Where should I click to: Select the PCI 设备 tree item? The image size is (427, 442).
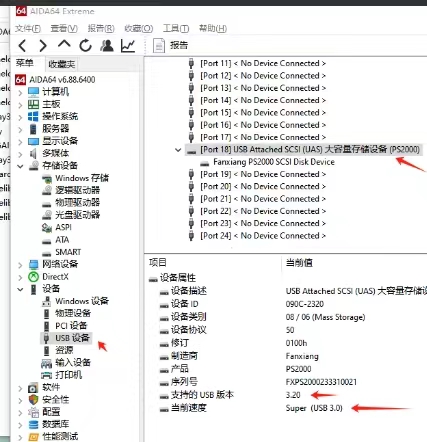point(71,325)
